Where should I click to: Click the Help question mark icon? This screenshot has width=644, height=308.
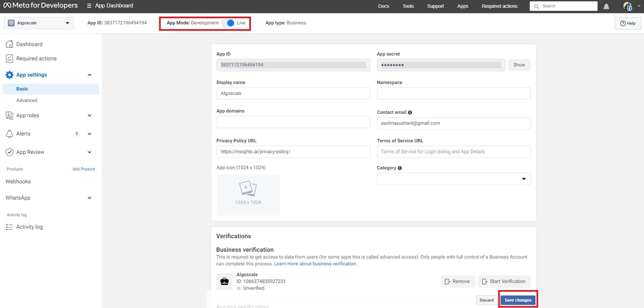point(623,23)
